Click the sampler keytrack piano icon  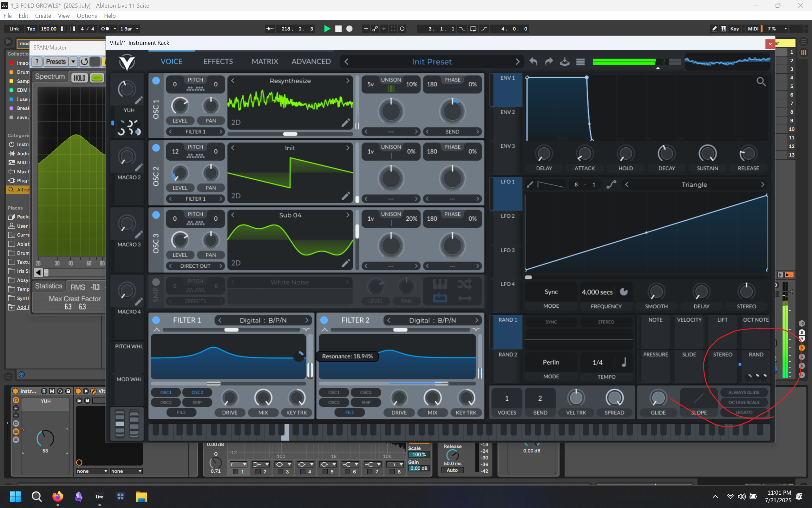pos(440,284)
